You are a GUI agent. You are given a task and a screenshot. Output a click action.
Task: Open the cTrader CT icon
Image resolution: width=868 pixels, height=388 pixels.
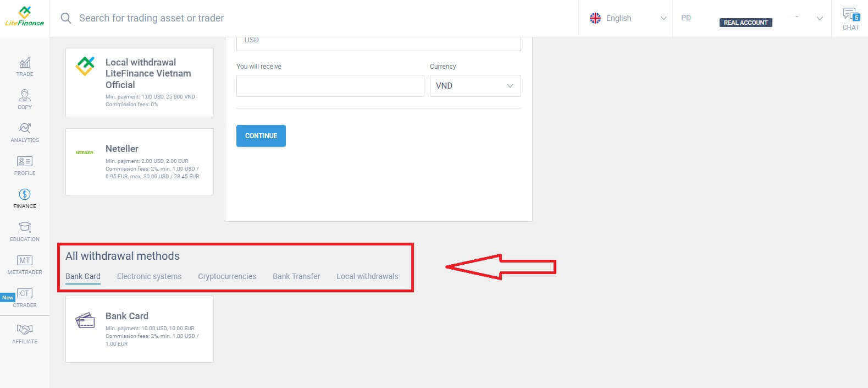tap(25, 294)
